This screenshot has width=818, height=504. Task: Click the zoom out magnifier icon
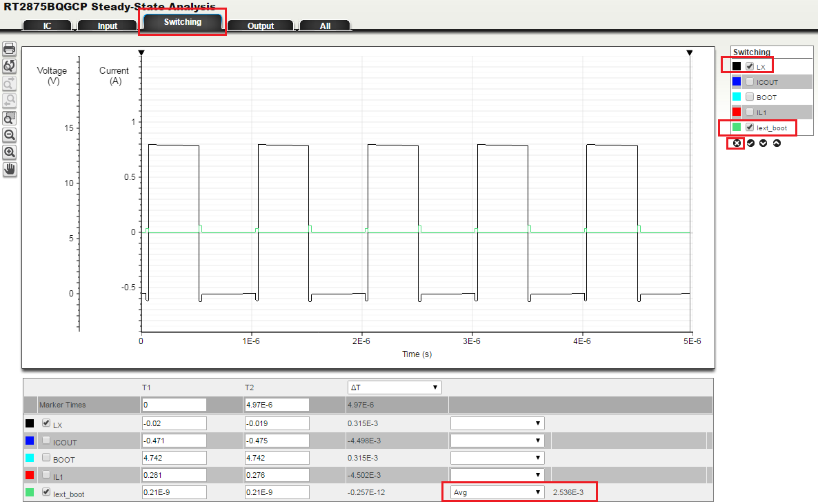tap(9, 135)
